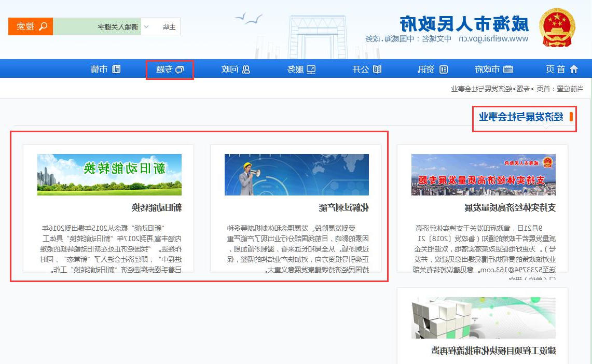The width and height of the screenshot is (592, 364).
Task: Open the 建设工程项目模块化审批流程再造 title
Action: pyautogui.click(x=493, y=351)
